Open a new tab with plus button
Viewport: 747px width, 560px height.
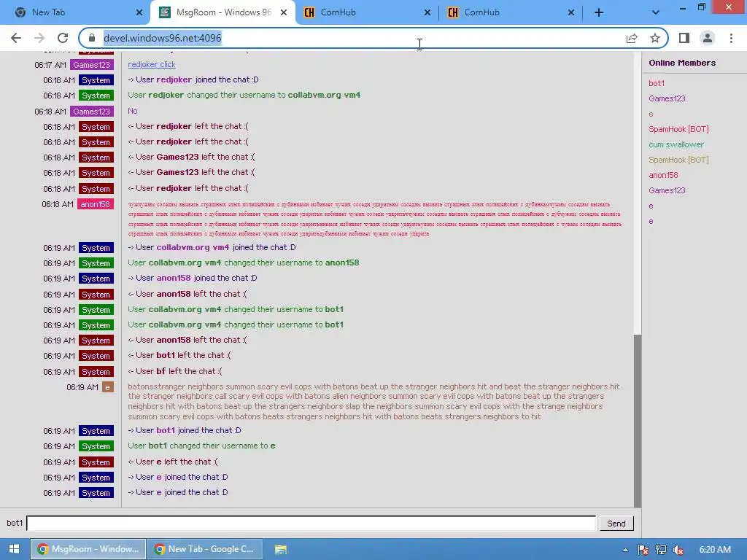pos(599,12)
